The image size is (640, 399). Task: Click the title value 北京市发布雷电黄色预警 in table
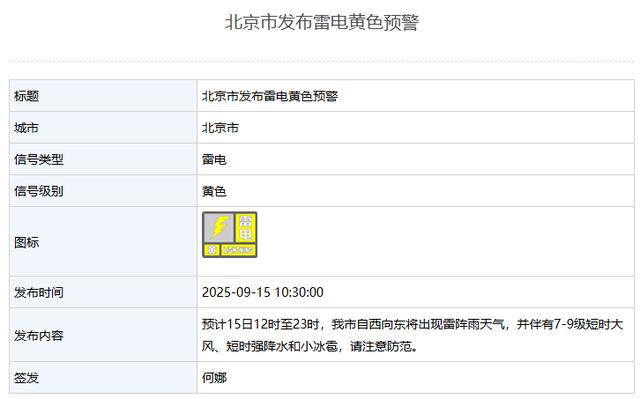click(270, 96)
